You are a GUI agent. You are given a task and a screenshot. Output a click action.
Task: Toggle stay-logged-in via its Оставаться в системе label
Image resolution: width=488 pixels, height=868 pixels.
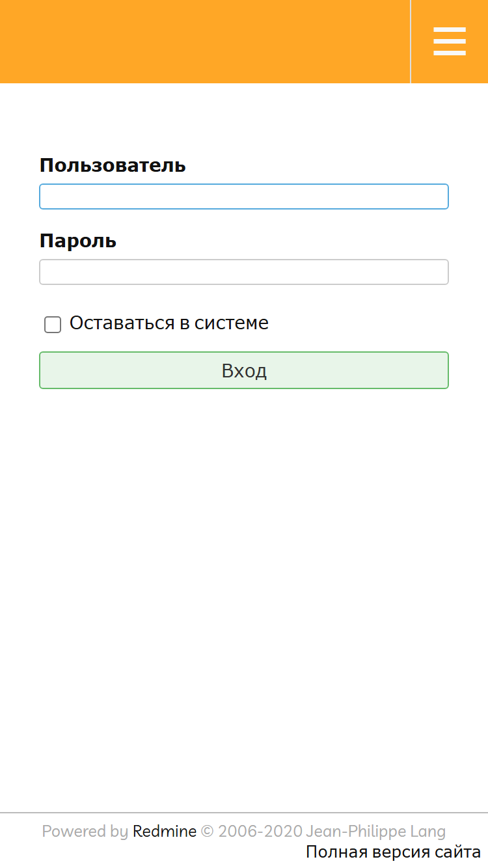click(x=169, y=323)
